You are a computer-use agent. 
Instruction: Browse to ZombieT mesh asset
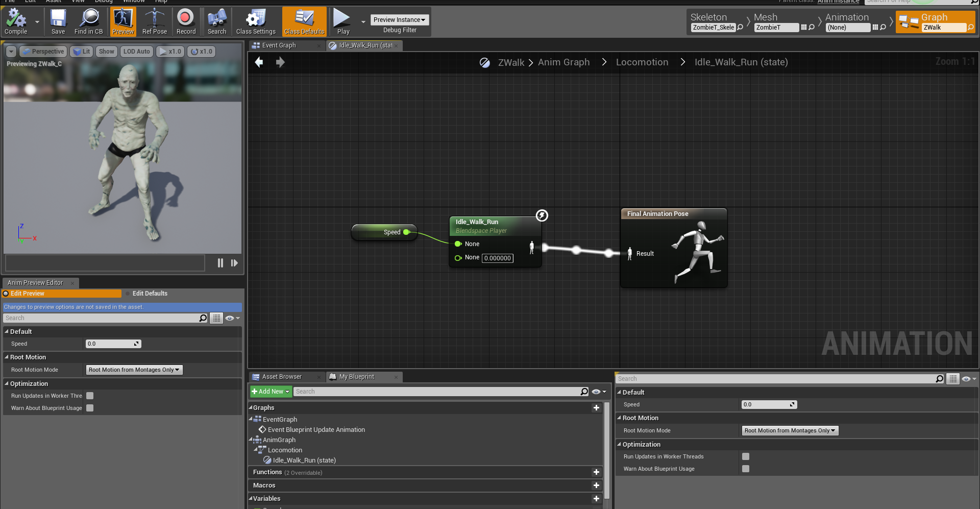[812, 28]
